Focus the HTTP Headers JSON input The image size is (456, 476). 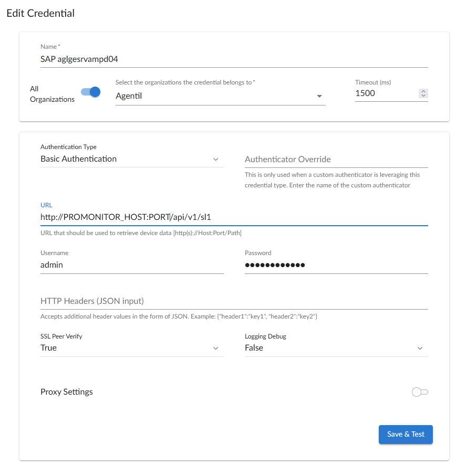coord(234,301)
